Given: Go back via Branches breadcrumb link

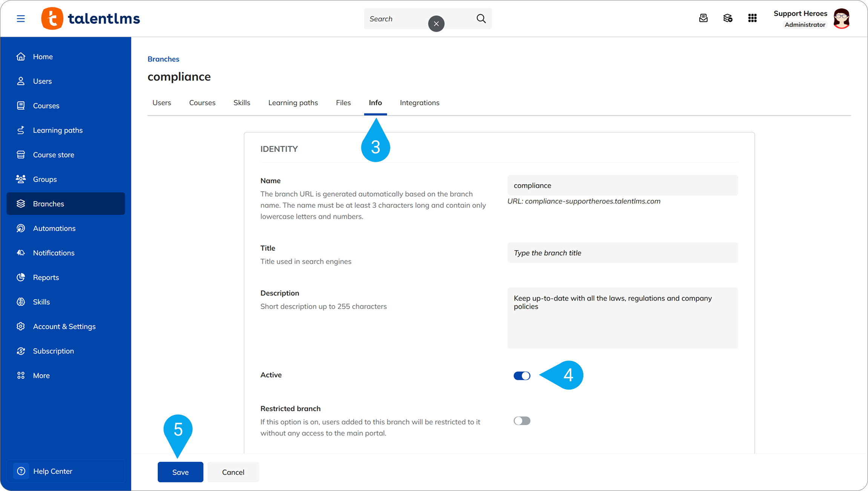Looking at the screenshot, I should (163, 59).
